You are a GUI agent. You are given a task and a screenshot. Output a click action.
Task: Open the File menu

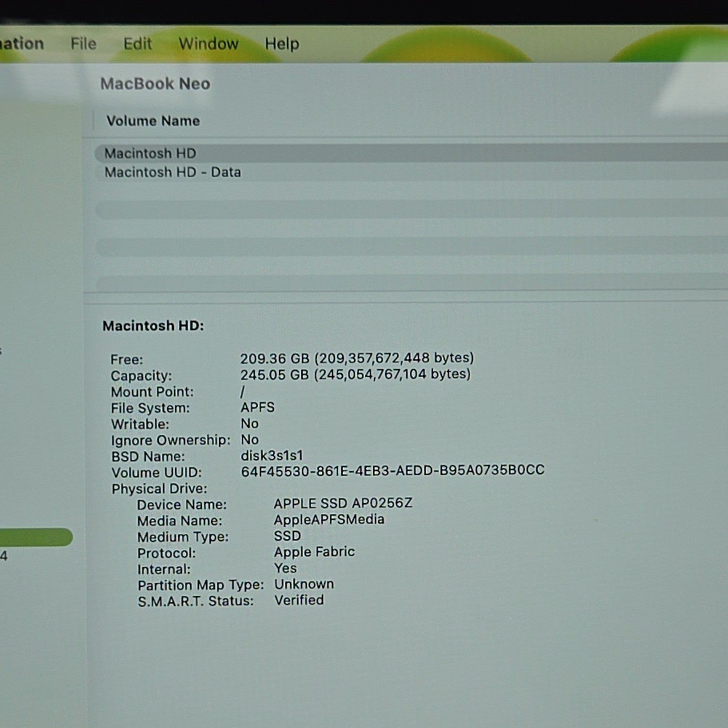pos(83,44)
